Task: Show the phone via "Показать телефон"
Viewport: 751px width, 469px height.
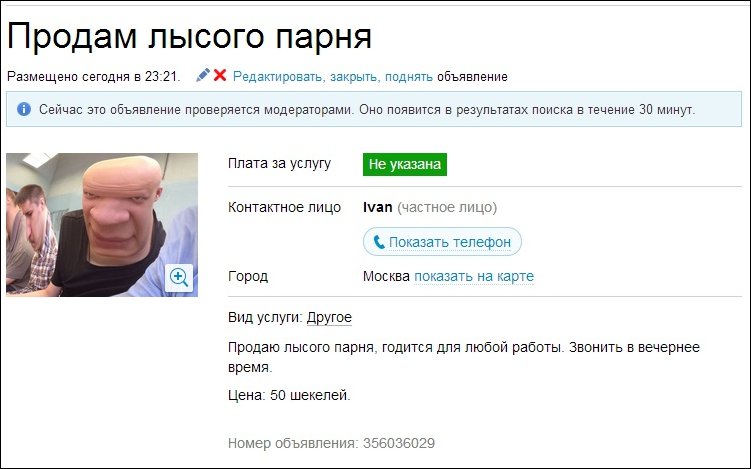Action: click(442, 242)
